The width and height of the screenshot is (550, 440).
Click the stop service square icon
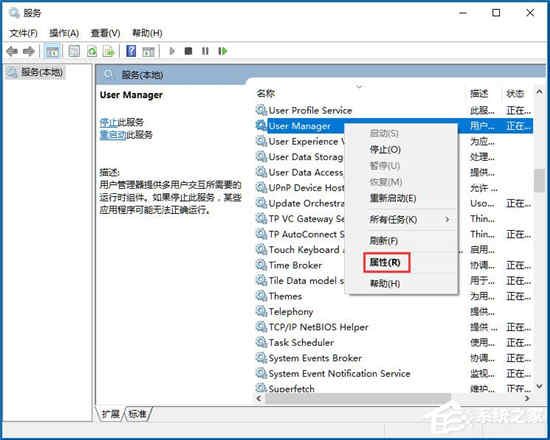[x=188, y=51]
